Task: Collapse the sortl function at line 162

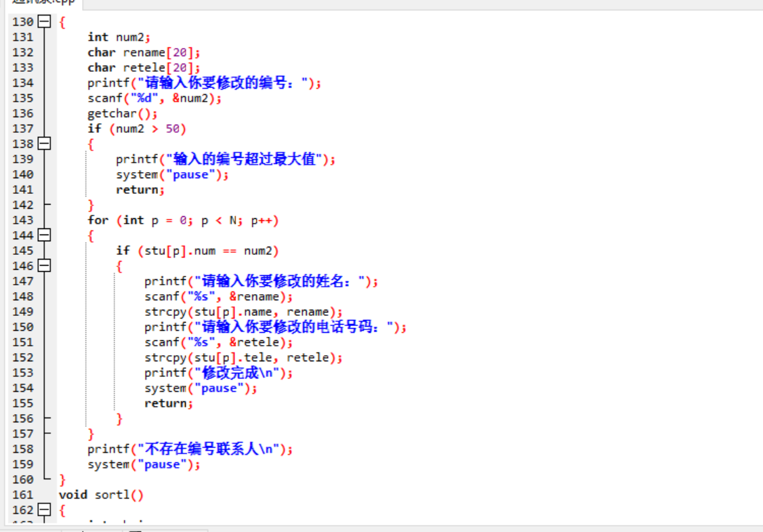Action: pyautogui.click(x=44, y=510)
